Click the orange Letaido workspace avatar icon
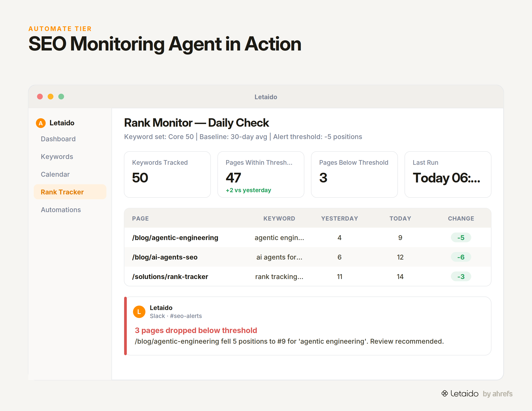The image size is (532, 411). click(x=41, y=123)
